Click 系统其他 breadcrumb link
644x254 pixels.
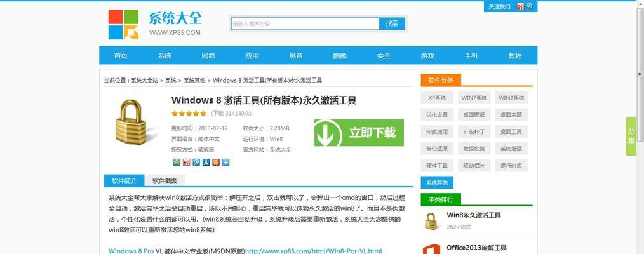[195, 81]
